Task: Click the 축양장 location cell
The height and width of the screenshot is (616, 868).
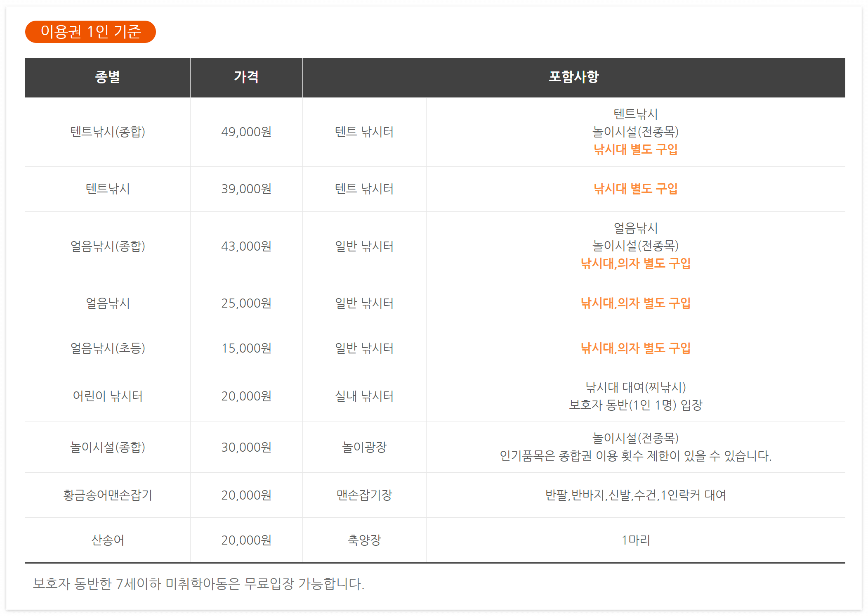Action: [x=364, y=540]
